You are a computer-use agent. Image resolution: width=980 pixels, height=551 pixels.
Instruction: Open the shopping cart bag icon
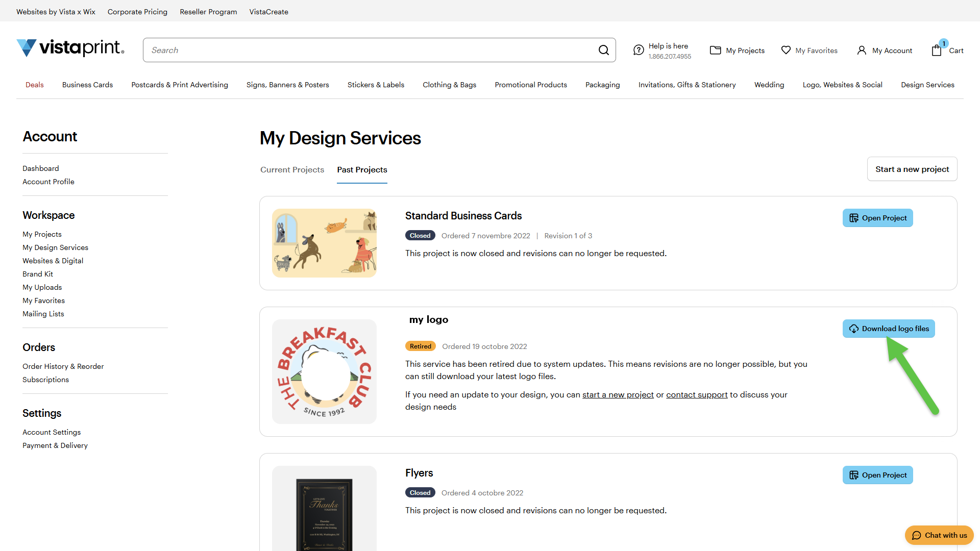(937, 50)
